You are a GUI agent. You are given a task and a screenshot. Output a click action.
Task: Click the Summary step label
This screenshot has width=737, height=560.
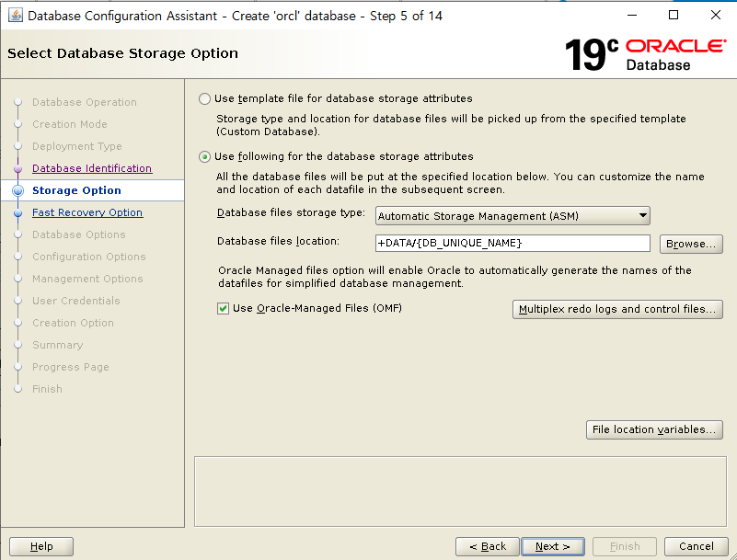coord(57,345)
